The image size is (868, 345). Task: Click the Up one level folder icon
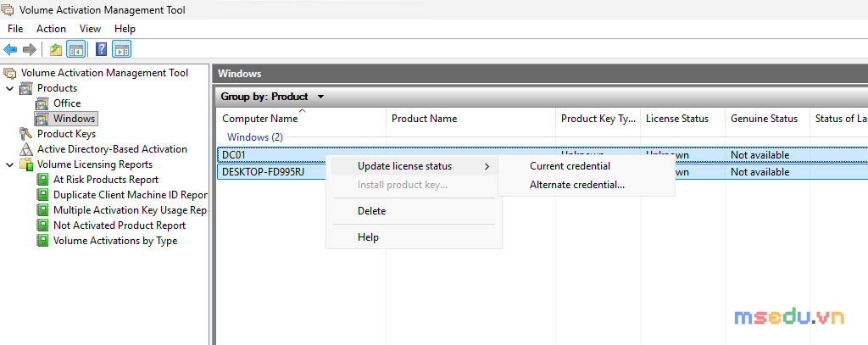click(56, 50)
